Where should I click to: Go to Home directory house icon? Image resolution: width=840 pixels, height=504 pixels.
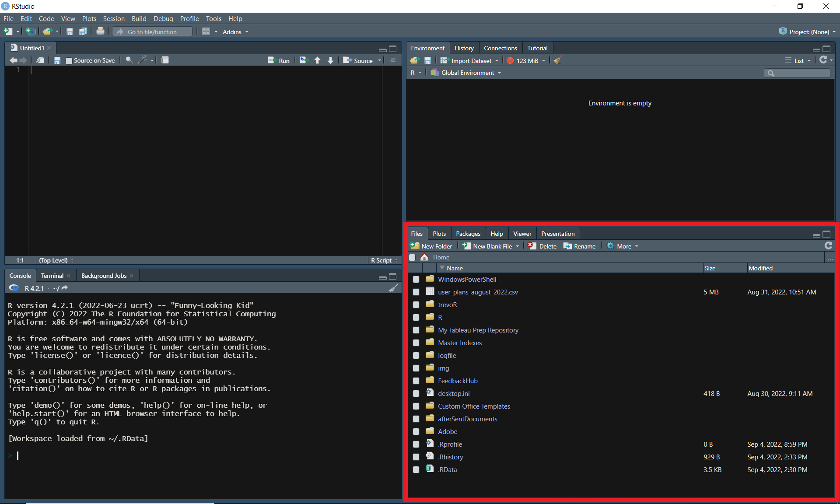point(424,257)
